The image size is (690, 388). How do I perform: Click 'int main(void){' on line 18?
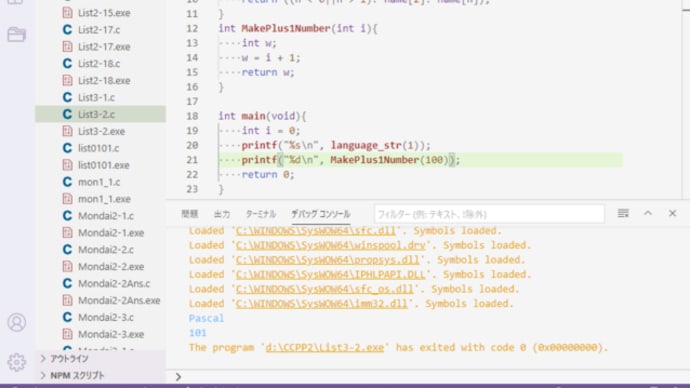[262, 116]
